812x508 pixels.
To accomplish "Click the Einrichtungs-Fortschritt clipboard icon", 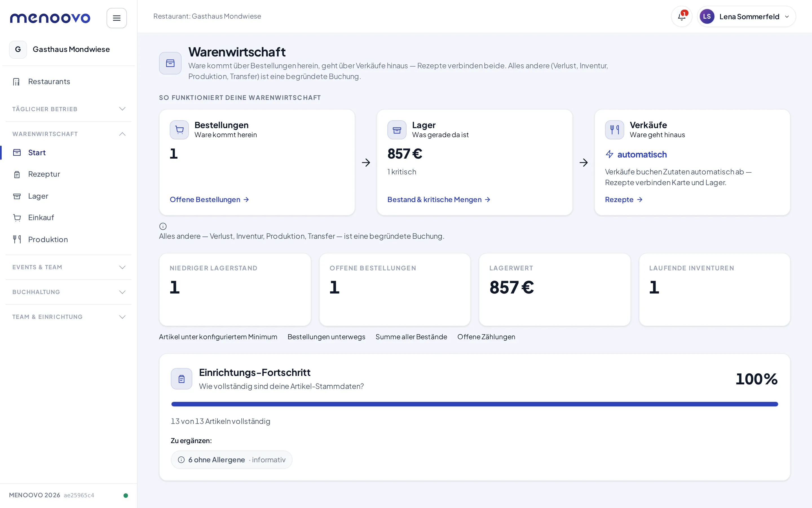I will pos(182,379).
